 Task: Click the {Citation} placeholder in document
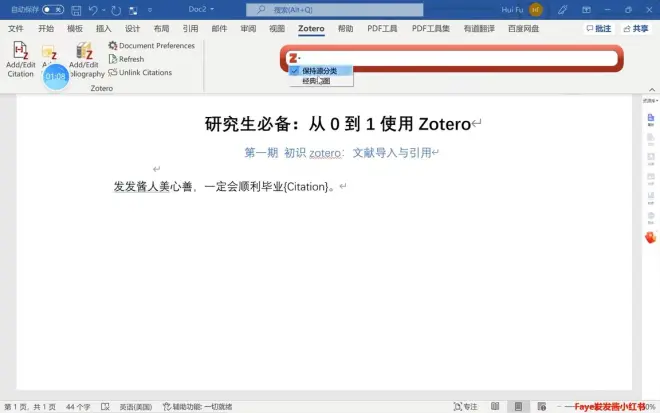pos(306,187)
